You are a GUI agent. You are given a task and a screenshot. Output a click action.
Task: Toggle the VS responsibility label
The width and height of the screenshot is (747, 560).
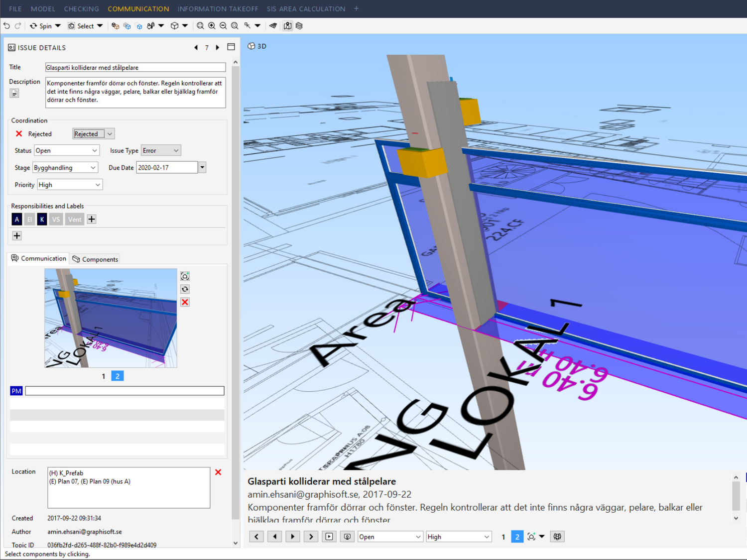pos(56,220)
